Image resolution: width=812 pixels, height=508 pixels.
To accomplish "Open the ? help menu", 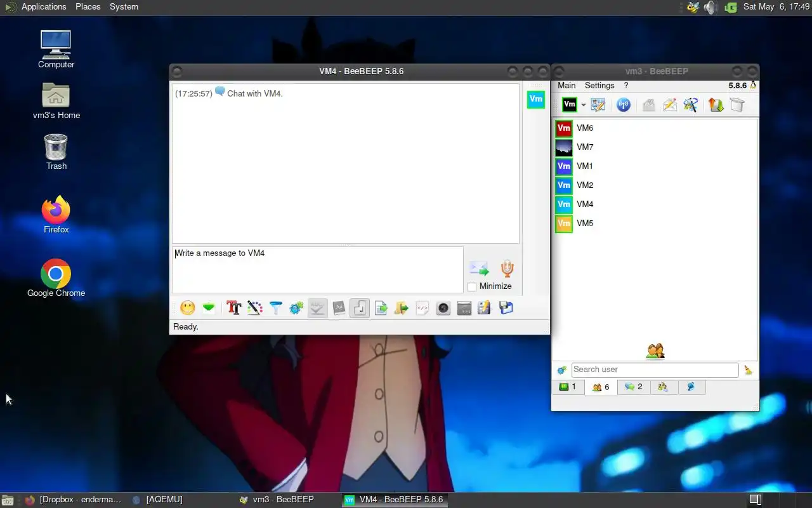I will click(626, 85).
